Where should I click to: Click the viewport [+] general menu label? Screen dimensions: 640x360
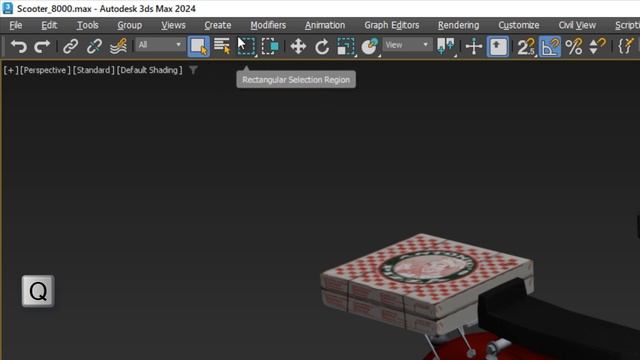(x=11, y=70)
